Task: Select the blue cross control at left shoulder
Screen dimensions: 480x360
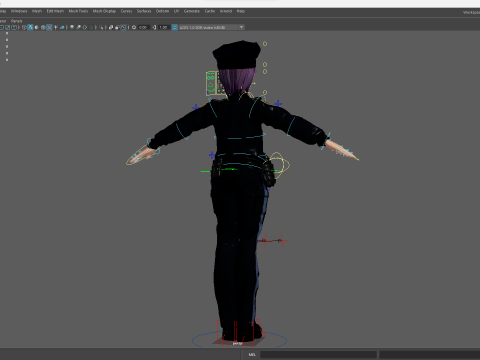Action: click(x=196, y=107)
